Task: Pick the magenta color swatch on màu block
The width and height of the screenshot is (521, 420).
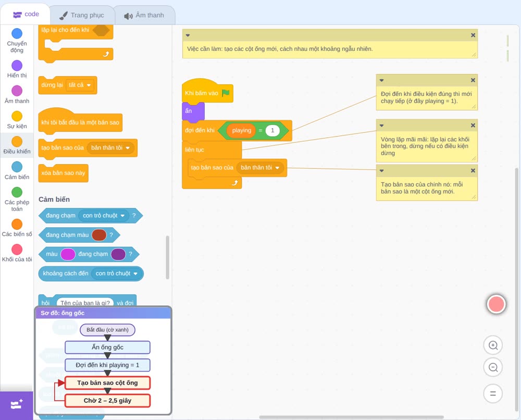Action: 68,254
